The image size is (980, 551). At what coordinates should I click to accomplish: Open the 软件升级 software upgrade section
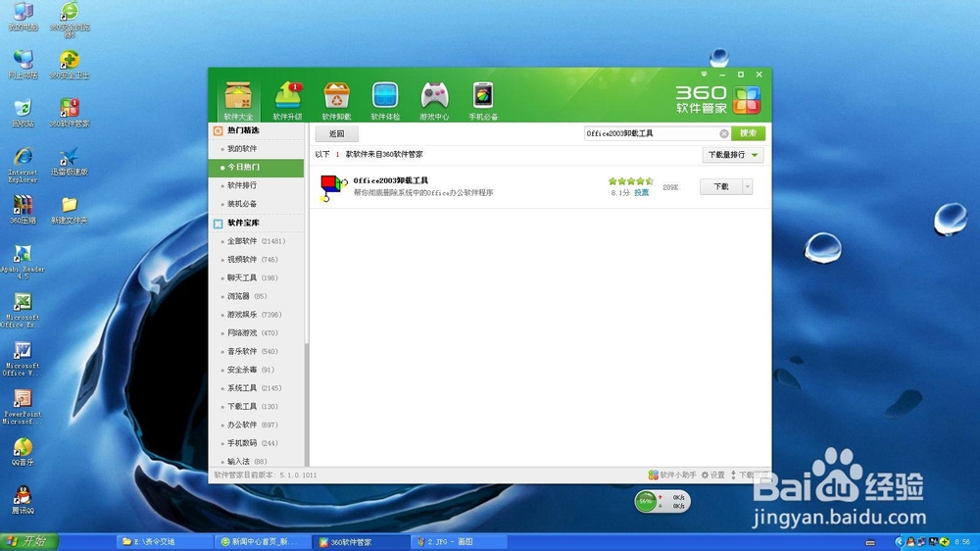[287, 100]
